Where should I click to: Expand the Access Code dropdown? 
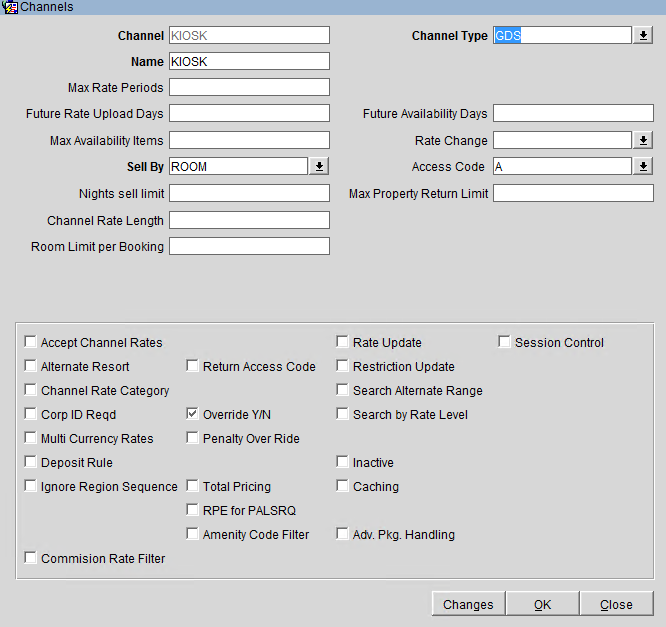643,167
